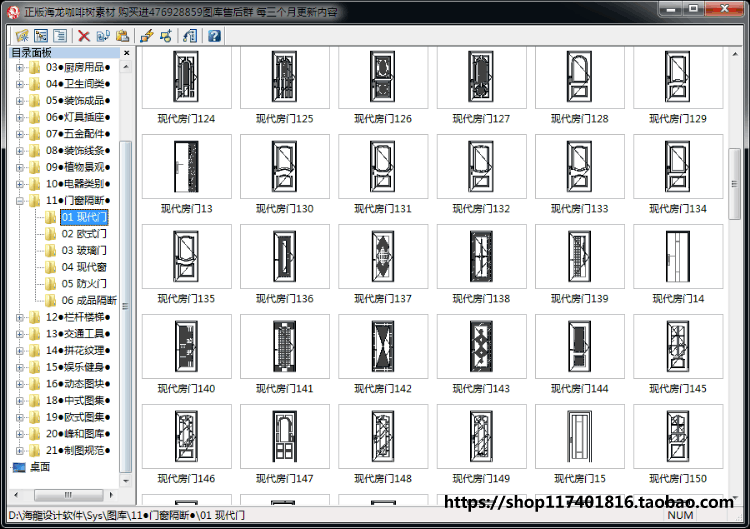Open the 02 欧式门 subfolder
Viewport: 750px width, 529px height.
point(84,234)
